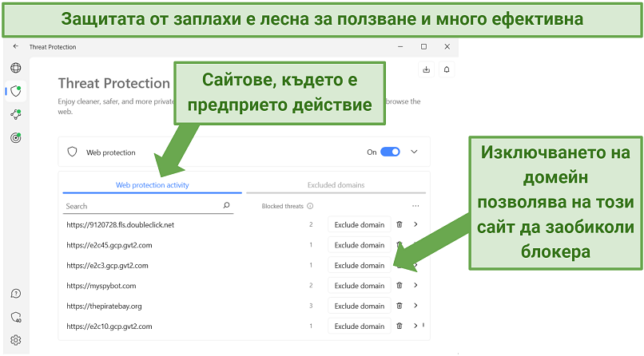This screenshot has height=356, width=644.
Task: Click the Blocked threats column label
Action: (283, 206)
